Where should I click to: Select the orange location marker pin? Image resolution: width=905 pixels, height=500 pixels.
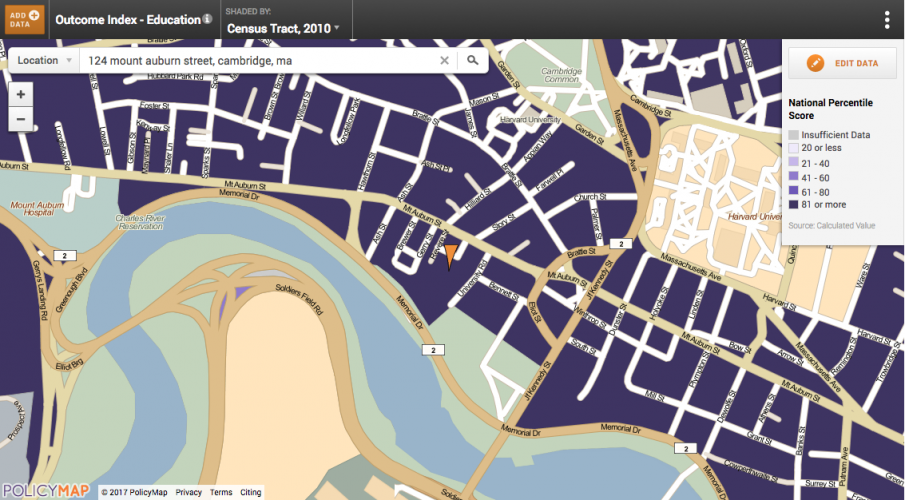(450, 257)
